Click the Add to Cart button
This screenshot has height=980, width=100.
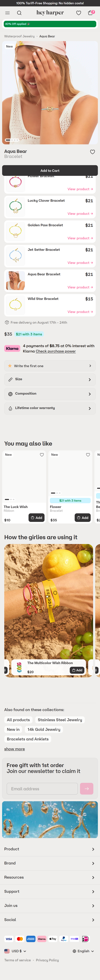50,170
